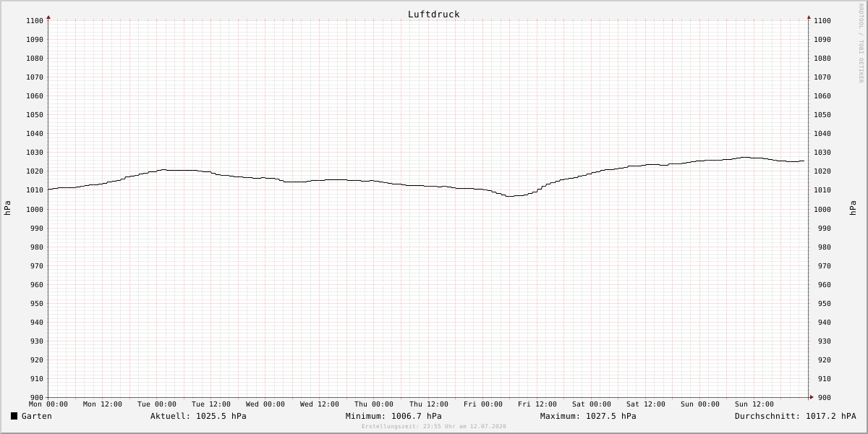Click the '950' tick on the left axis
This screenshot has height=434, width=868.
point(38,304)
